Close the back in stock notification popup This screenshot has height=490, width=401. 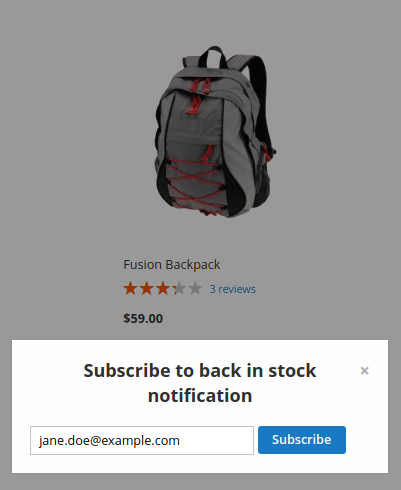tap(364, 371)
